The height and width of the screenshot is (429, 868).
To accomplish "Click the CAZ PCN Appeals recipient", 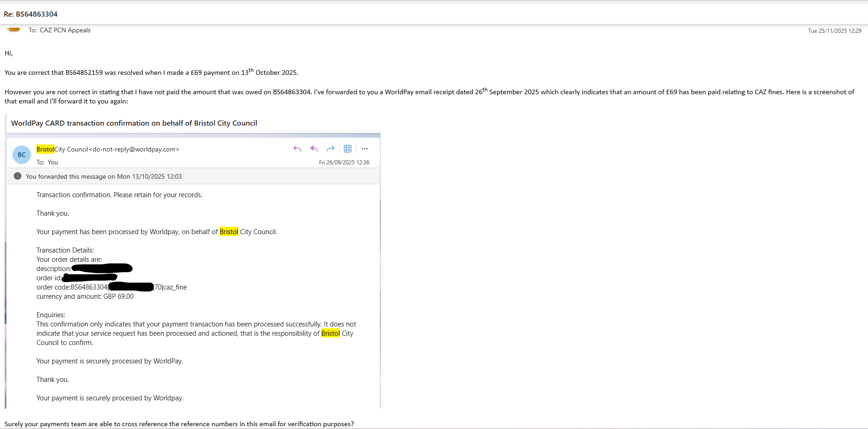I will coord(65,30).
